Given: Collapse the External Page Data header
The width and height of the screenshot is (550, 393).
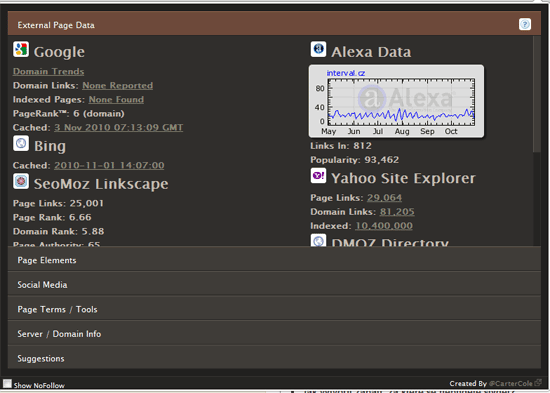Looking at the screenshot, I should point(274,23).
